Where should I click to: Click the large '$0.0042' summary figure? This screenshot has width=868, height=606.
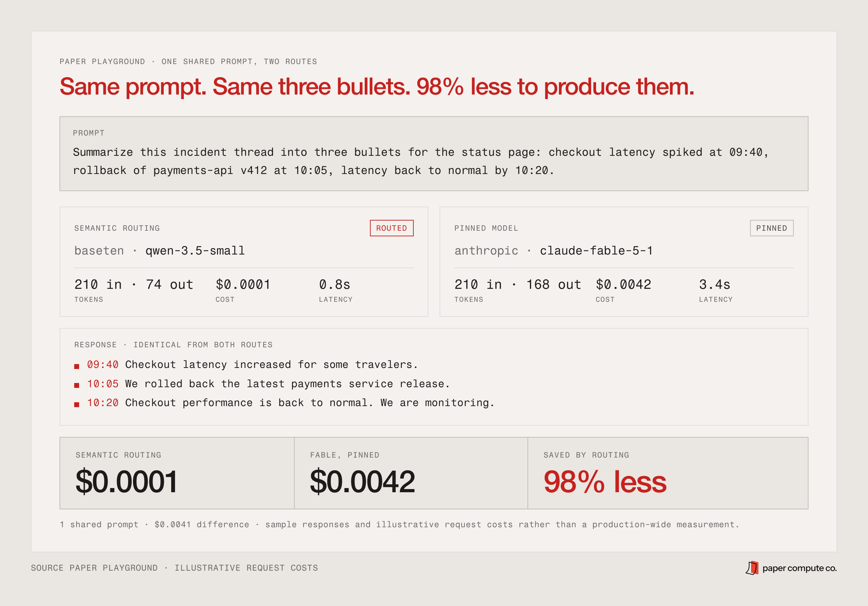pyautogui.click(x=362, y=481)
